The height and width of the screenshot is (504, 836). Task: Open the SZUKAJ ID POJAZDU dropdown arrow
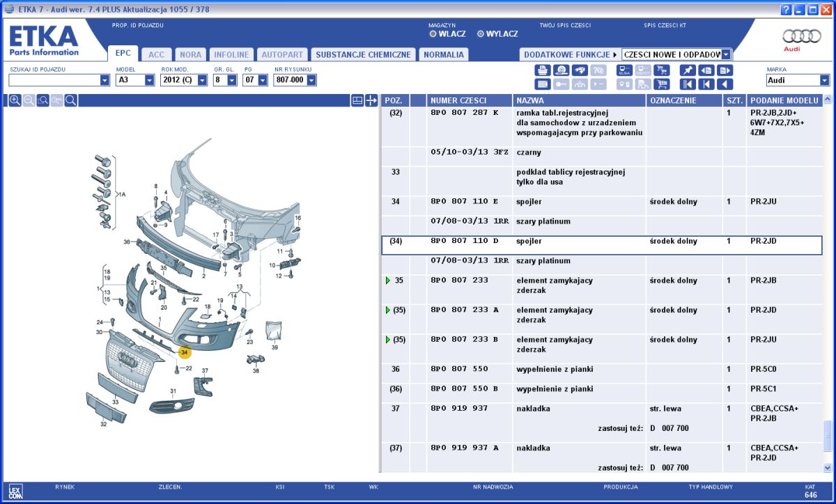coord(105,80)
